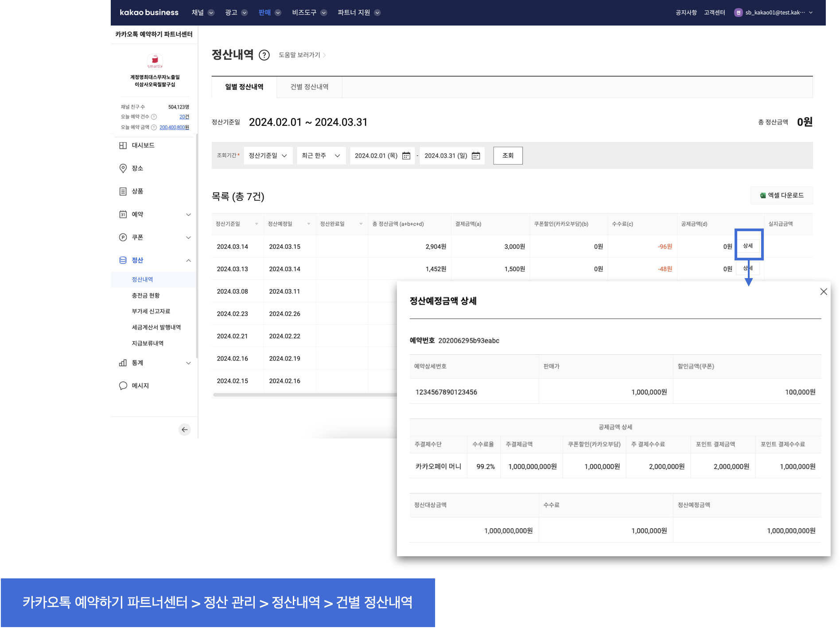This screenshot has height=628, width=840.
Task: Click the 장소 location pin icon
Action: [x=123, y=169]
